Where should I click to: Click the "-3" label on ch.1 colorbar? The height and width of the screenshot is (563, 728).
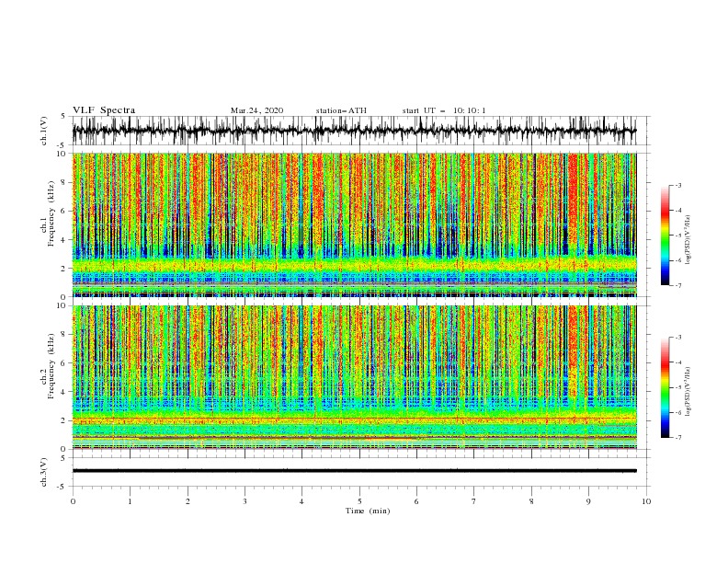[x=678, y=185]
